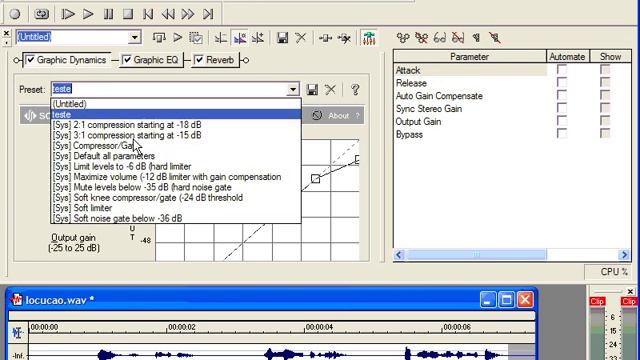Close the plug-in chain panel
This screenshot has height=360, width=640.
(x=6, y=33)
